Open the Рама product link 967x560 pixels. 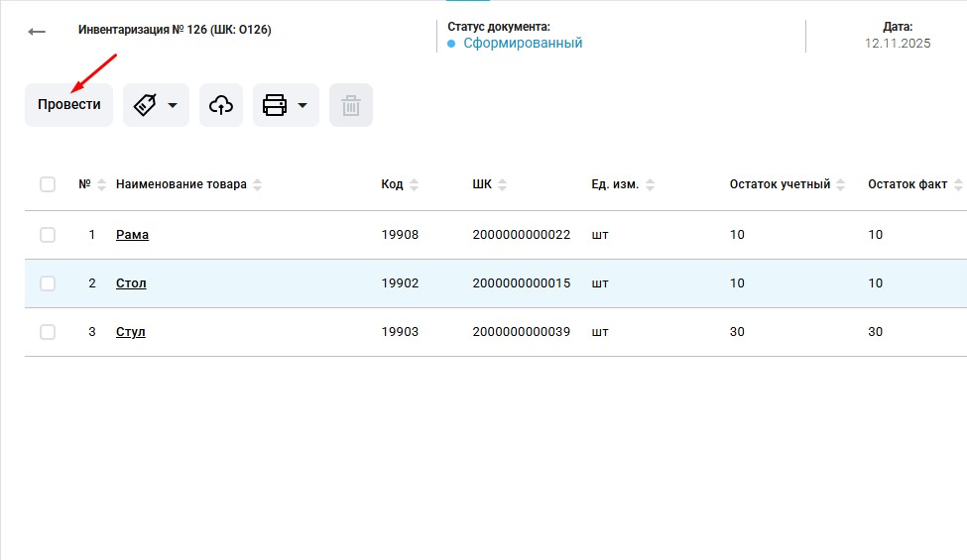132,235
